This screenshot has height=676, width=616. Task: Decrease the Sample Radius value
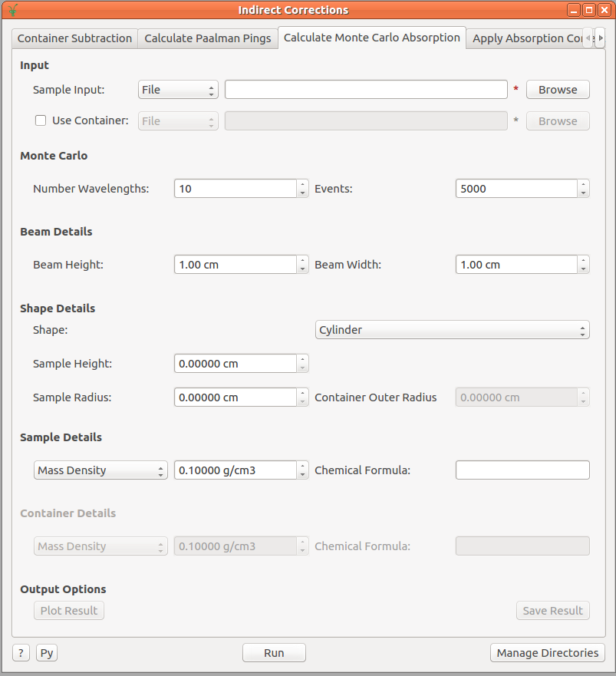pyautogui.click(x=303, y=401)
